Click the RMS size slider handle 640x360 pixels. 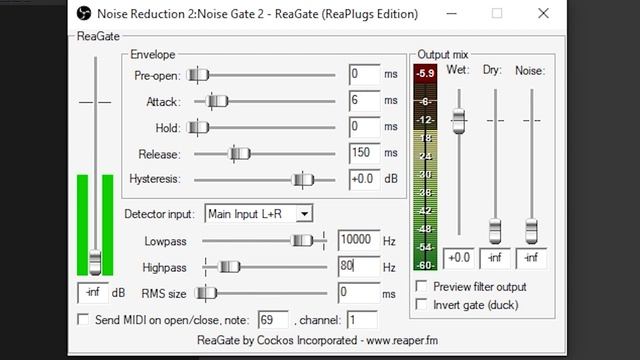(206, 293)
